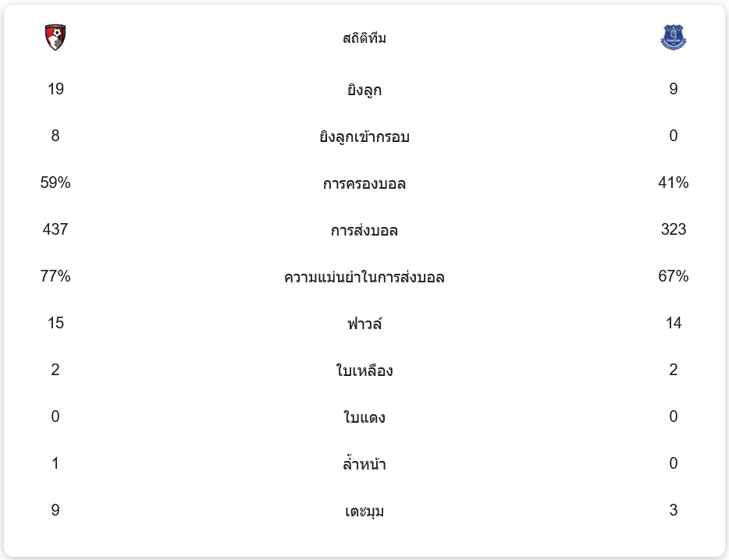Image resolution: width=729 pixels, height=560 pixels.
Task: Select the 323 passes value
Action: click(x=673, y=229)
